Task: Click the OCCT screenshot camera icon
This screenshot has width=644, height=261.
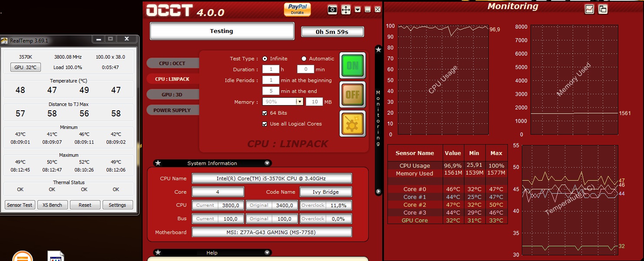Action: (x=332, y=10)
